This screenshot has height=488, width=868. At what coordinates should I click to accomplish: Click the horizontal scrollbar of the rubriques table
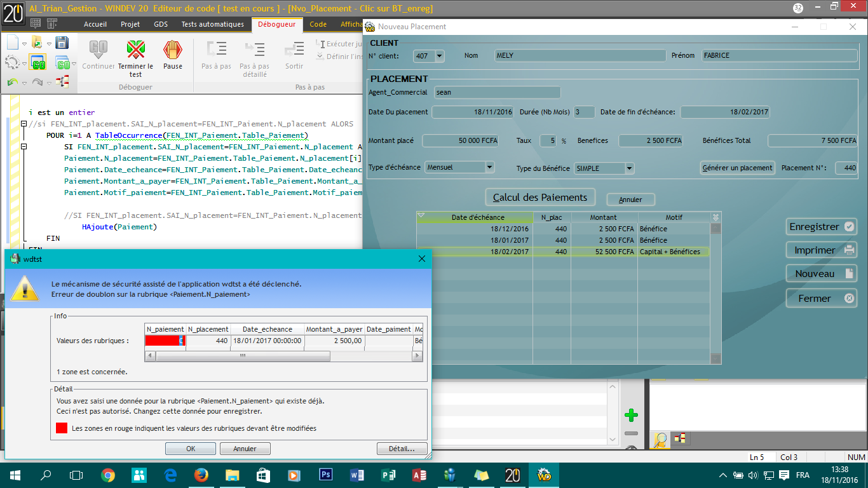pos(284,356)
